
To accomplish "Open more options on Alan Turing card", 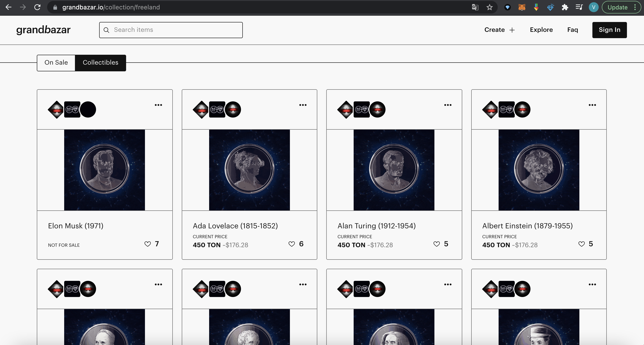I will (447, 105).
